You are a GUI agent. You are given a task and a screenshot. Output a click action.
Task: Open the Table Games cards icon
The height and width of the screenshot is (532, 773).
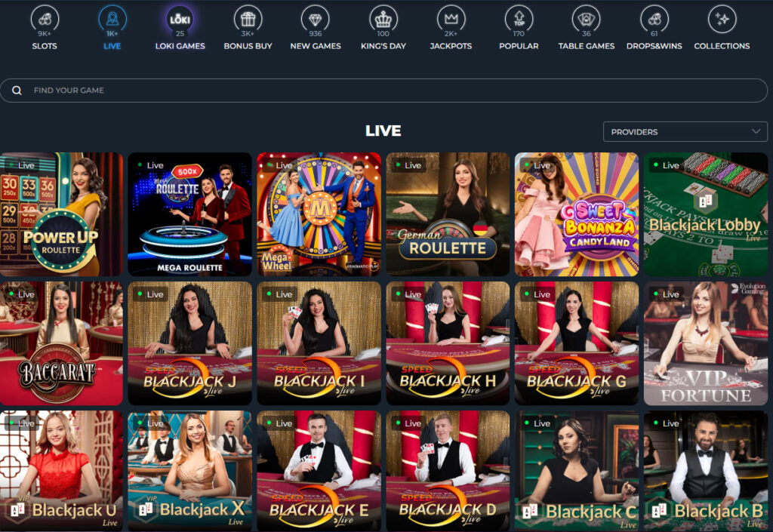(586, 19)
